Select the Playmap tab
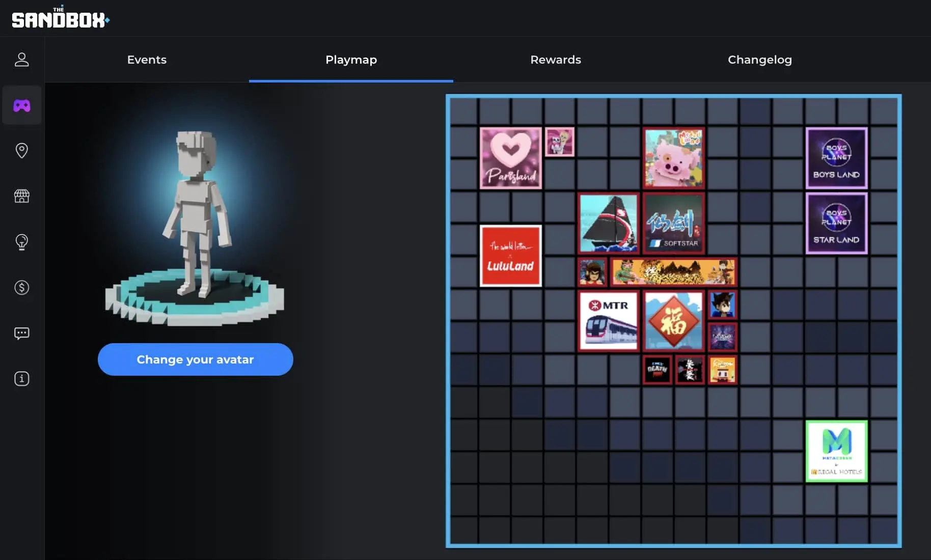Viewport: 931px width, 560px height. [351, 60]
